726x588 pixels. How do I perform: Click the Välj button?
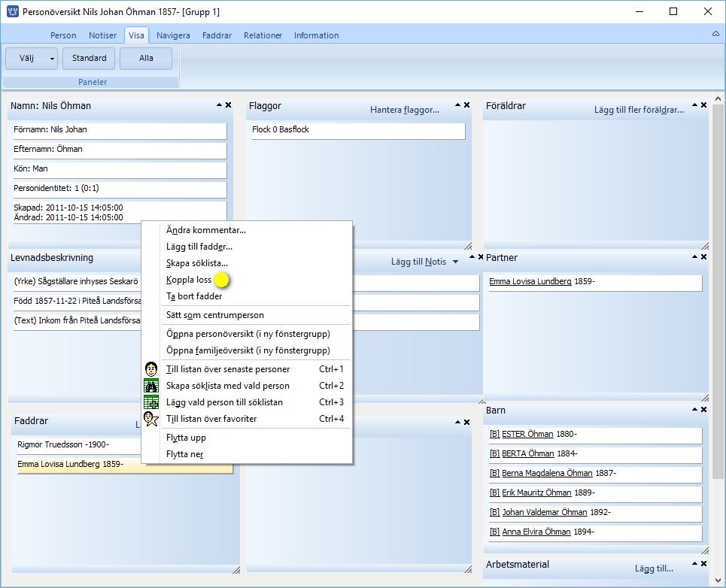[26, 59]
